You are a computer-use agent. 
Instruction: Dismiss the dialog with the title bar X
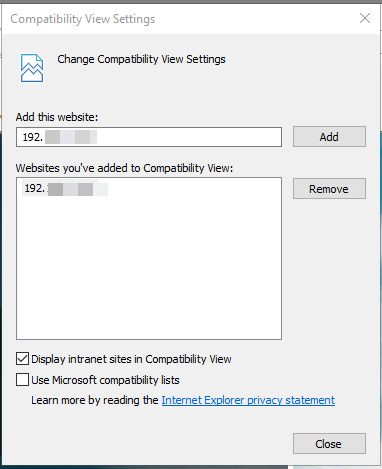[365, 18]
